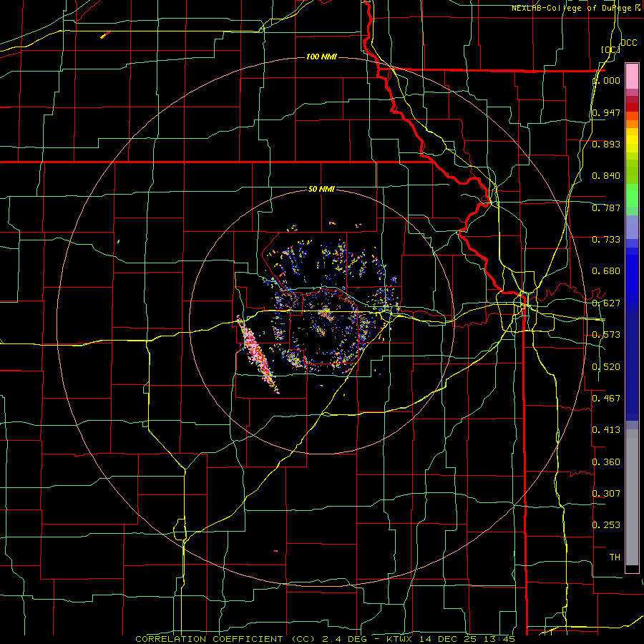644x644 pixels.
Task: Click the "KTWX 14 DEC 25 13:45" timestamp
Action: click(451, 639)
